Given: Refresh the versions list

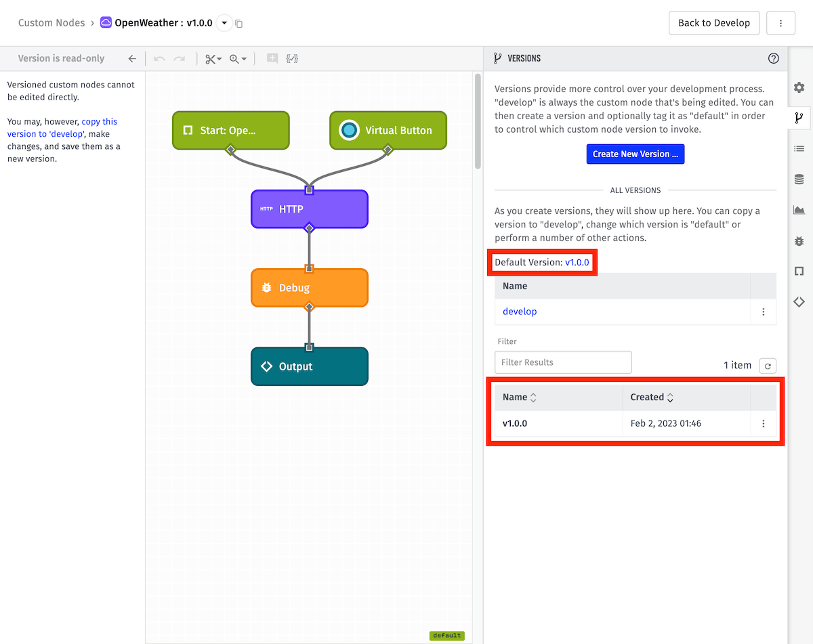Looking at the screenshot, I should coord(768,366).
